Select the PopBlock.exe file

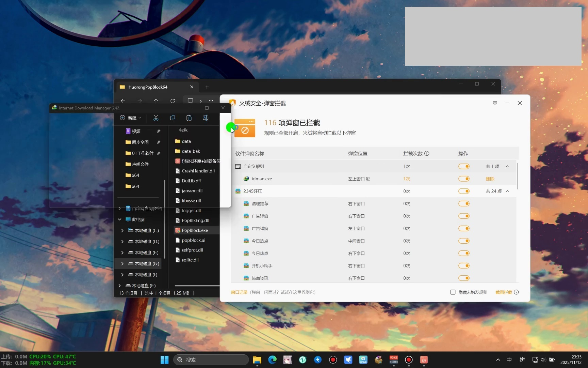pos(195,230)
